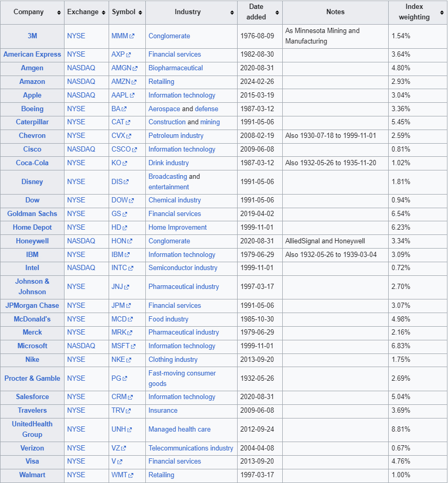Viewport: 448px width, 483px height.
Task: Visit the Caterpillar company page
Action: 33,122
